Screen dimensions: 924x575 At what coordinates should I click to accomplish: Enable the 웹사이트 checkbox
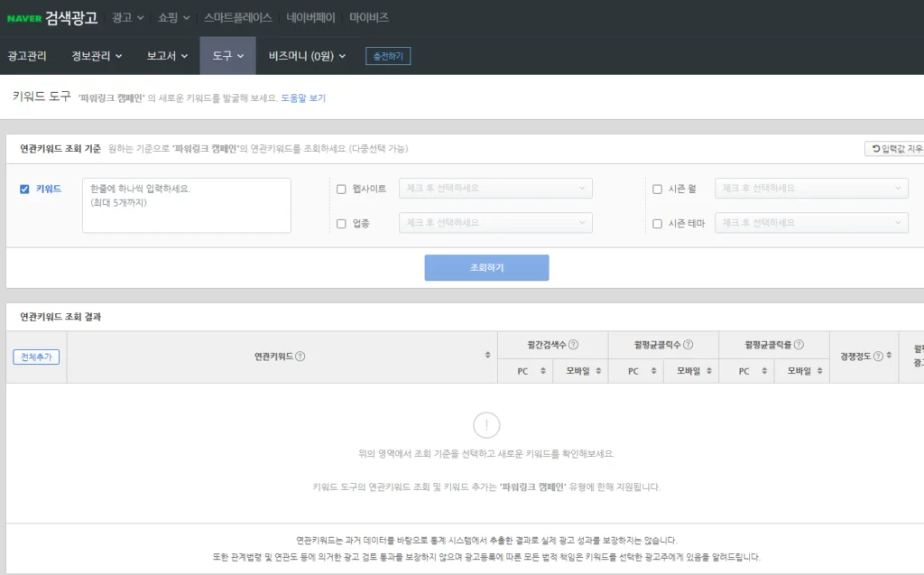coord(341,188)
